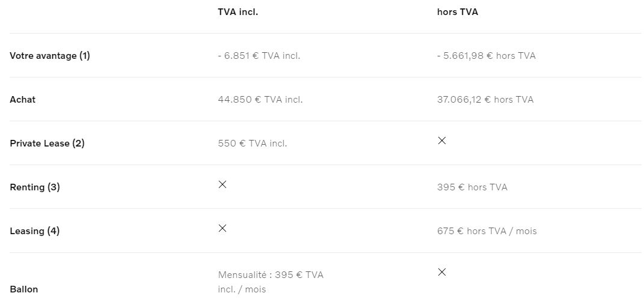The width and height of the screenshot is (644, 299).
Task: Click the "- 5.661,98 € hors TVA" value
Action: coord(486,56)
